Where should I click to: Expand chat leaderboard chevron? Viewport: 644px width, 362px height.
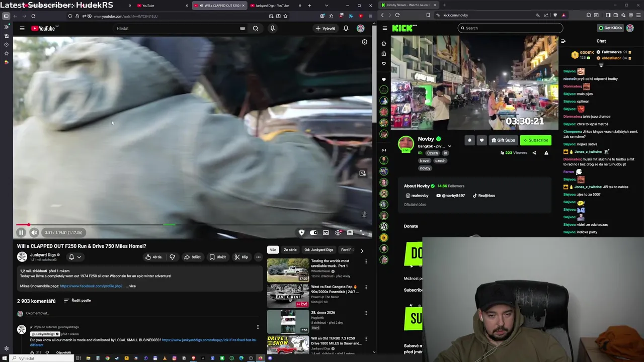click(x=601, y=65)
